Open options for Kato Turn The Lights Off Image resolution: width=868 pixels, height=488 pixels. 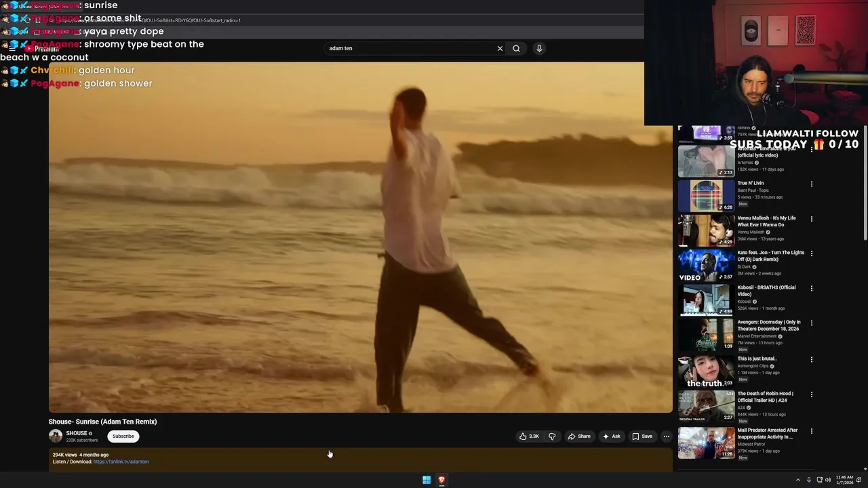(812, 253)
